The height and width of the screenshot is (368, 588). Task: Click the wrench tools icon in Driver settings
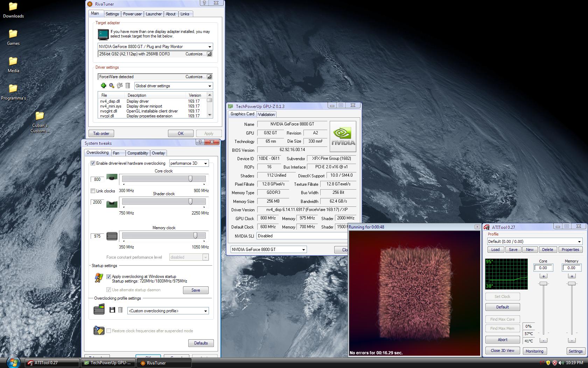120,86
